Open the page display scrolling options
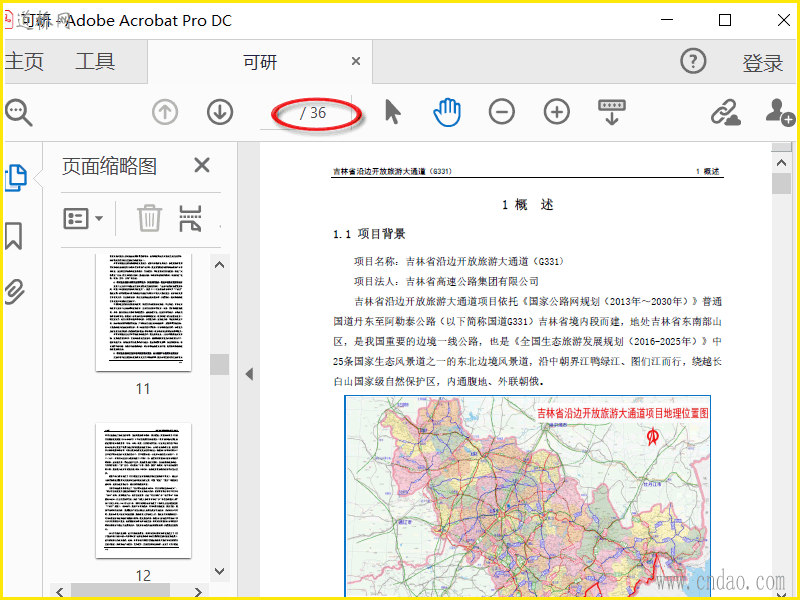This screenshot has height=600, width=800. (612, 112)
